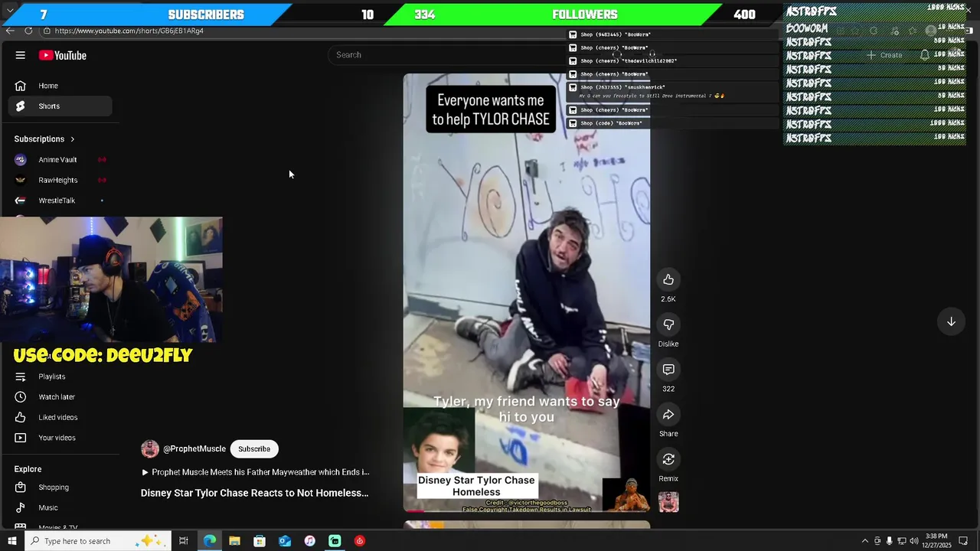Screen dimensions: 980x551
Task: Go to next short with down arrow
Action: (951, 322)
